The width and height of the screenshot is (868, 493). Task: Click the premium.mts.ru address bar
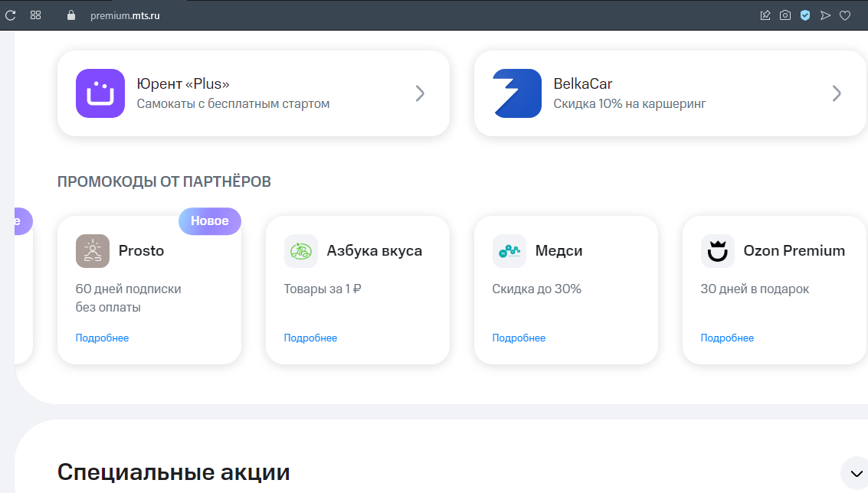125,15
